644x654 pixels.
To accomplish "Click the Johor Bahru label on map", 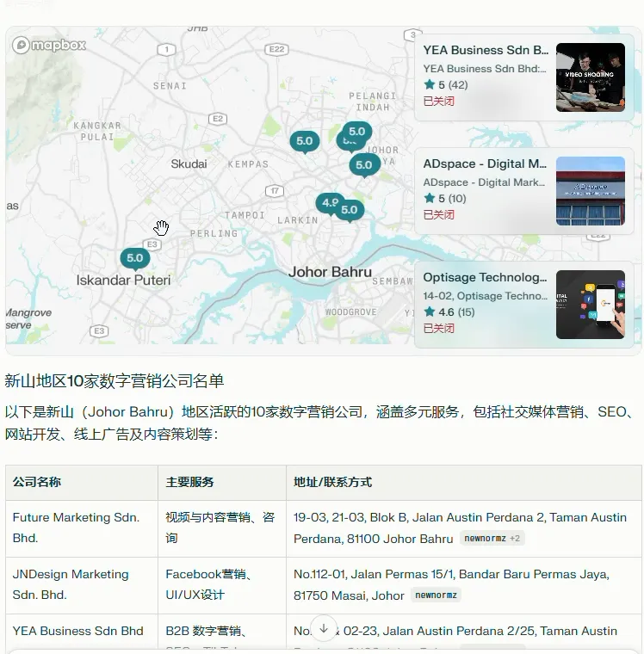I will pyautogui.click(x=330, y=272).
